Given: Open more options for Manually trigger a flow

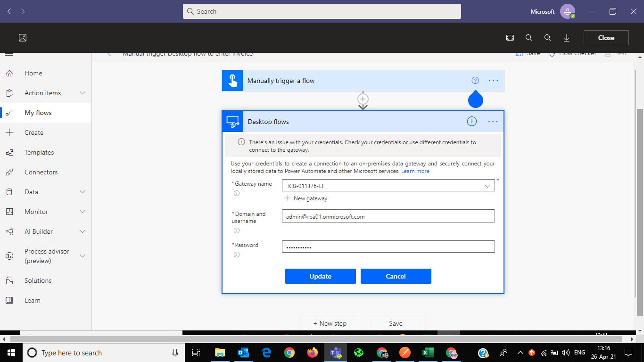Looking at the screenshot, I should 493,81.
